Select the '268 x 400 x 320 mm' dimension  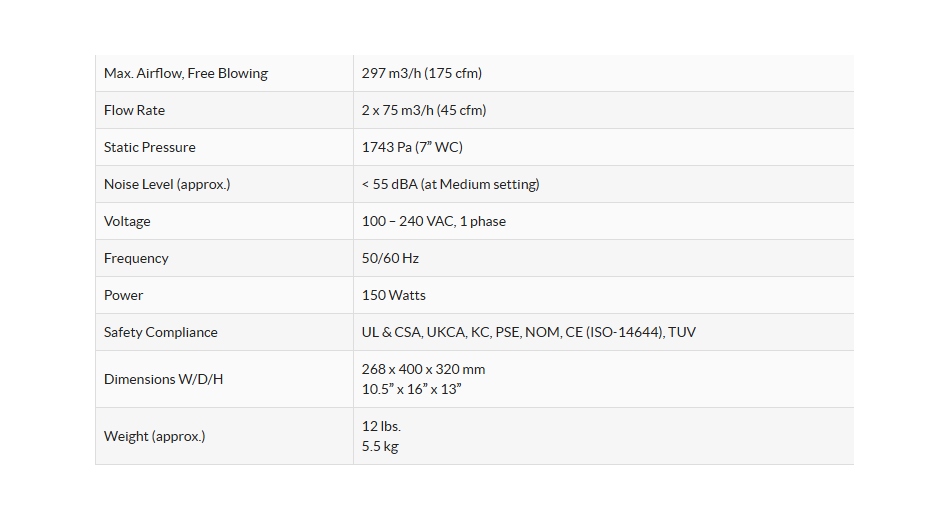423,369
